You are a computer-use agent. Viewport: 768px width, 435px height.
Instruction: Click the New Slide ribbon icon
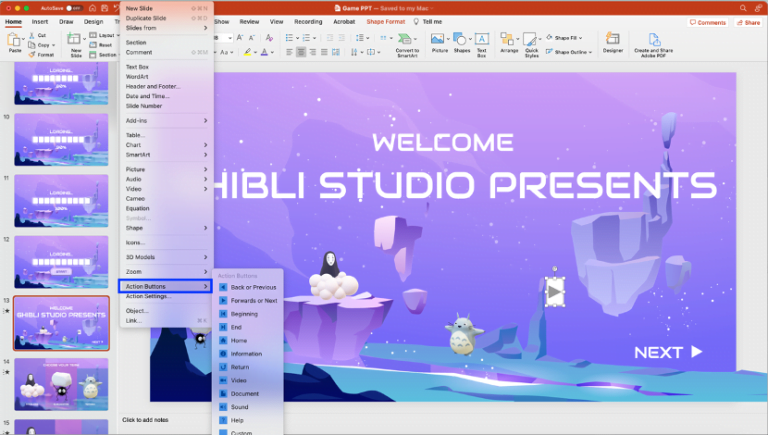tap(76, 43)
